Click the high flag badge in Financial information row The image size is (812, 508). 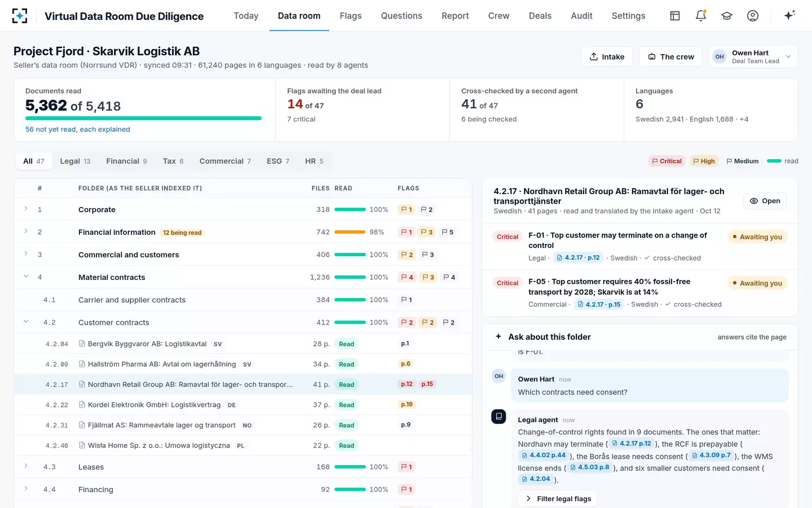(x=427, y=232)
